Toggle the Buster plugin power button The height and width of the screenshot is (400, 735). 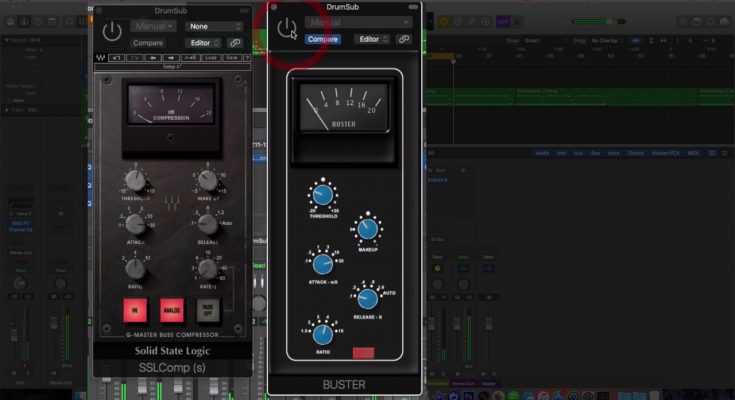pos(287,28)
